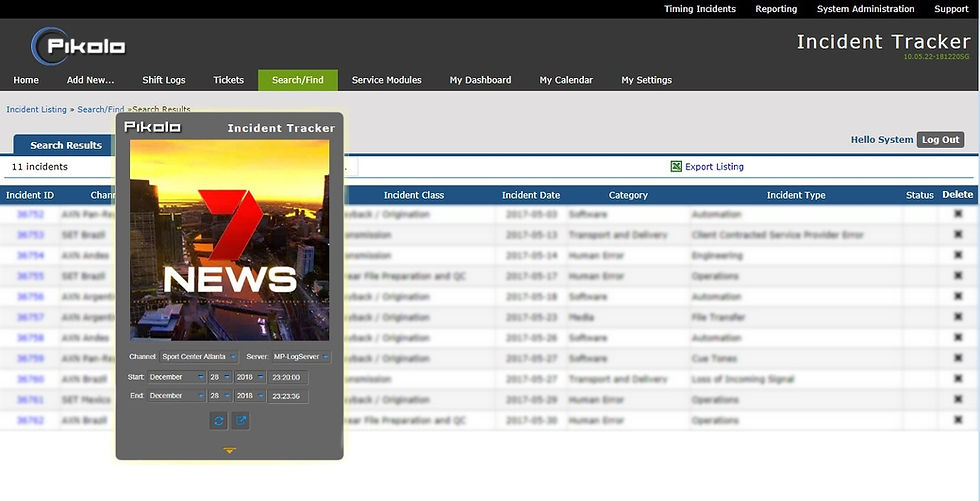Sort by the Incident Date column header
Image resolution: width=980 pixels, height=501 pixels.
(531, 195)
